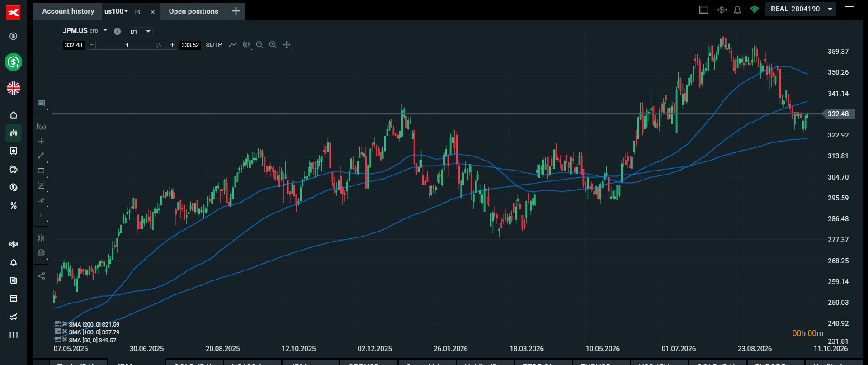This screenshot has height=365, width=868.
Task: Decrease trade volume with the minus button
Action: [x=91, y=45]
